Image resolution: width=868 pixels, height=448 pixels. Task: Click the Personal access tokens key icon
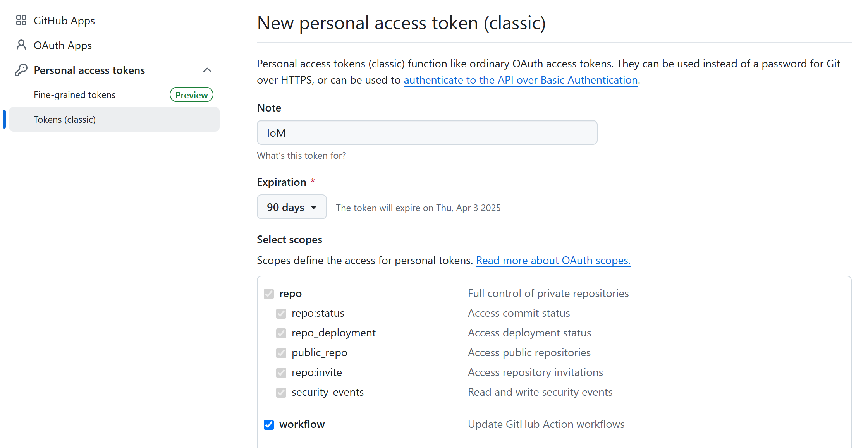[x=21, y=70]
